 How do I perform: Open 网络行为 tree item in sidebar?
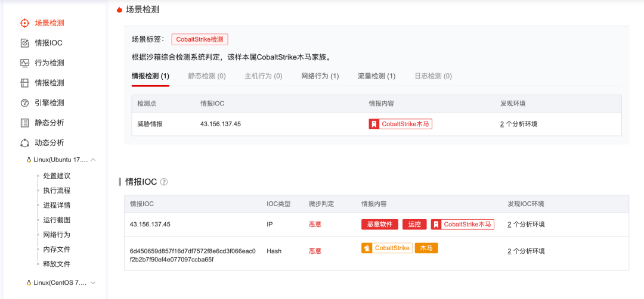[57, 235]
